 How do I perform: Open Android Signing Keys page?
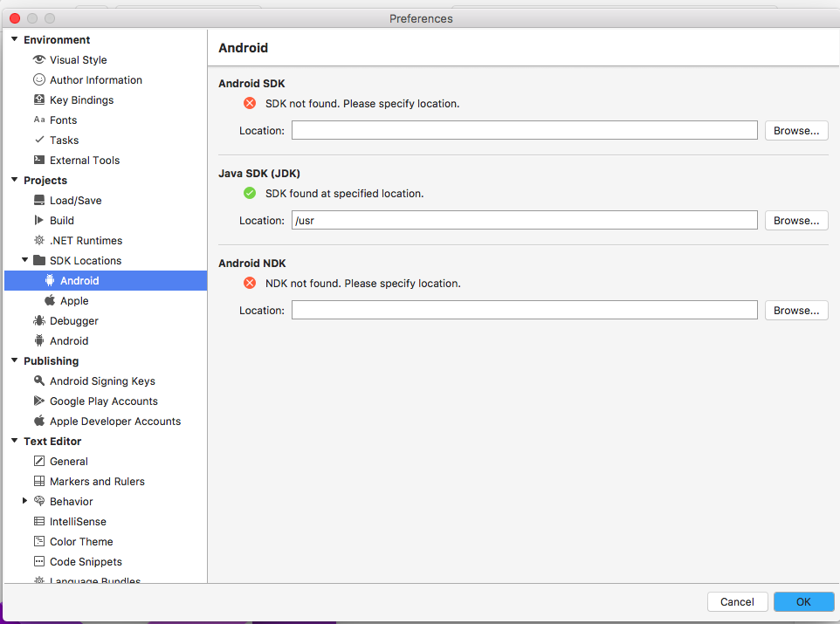(102, 381)
